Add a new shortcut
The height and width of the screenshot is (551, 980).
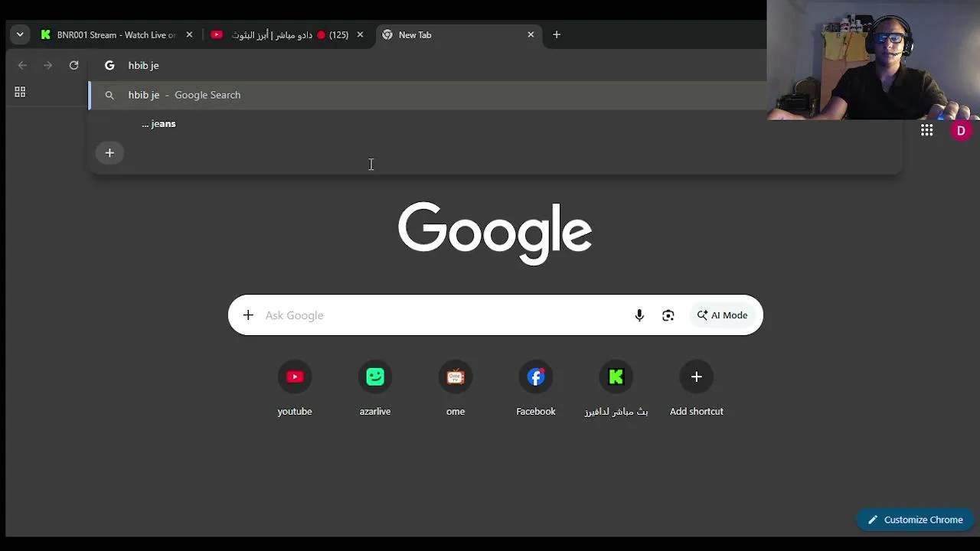[x=696, y=389]
